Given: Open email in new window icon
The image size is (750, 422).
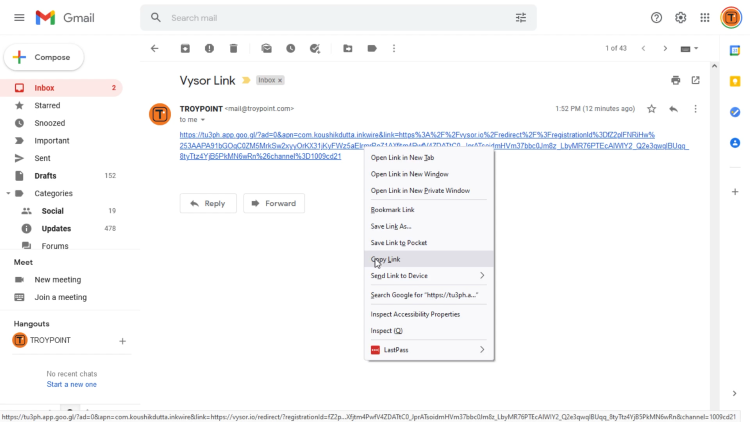Looking at the screenshot, I should (696, 80).
